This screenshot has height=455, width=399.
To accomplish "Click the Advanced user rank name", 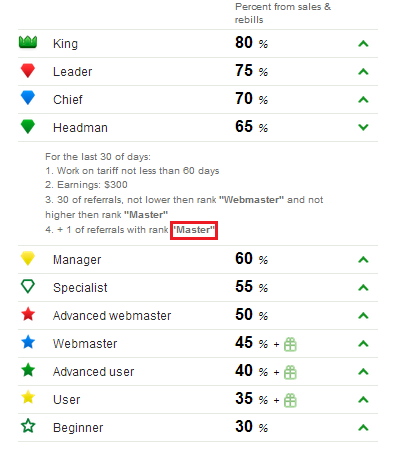I will (x=93, y=372).
